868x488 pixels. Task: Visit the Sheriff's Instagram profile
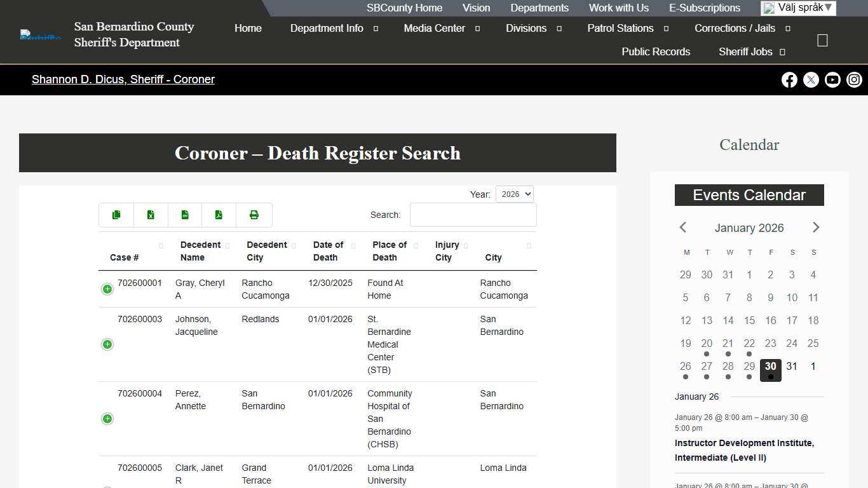(x=854, y=79)
